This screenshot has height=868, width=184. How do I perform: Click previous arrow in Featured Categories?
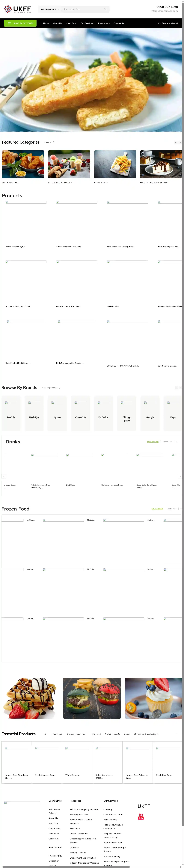click(x=176, y=142)
